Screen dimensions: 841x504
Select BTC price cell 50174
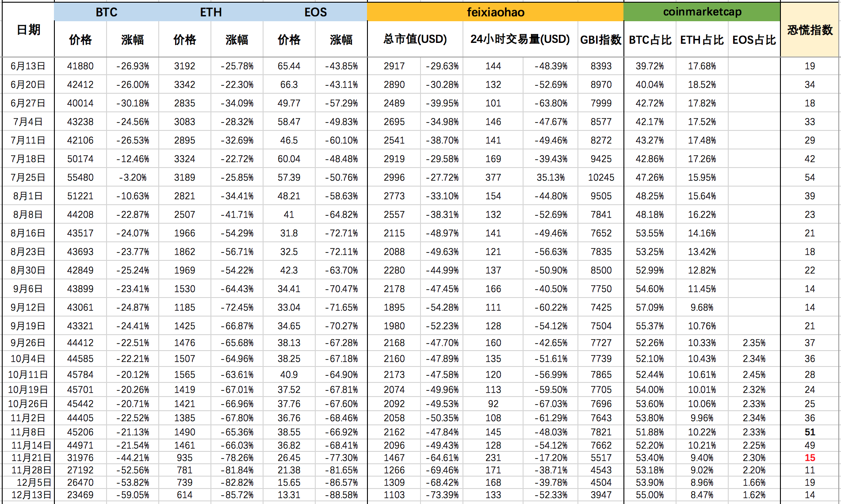coord(80,159)
